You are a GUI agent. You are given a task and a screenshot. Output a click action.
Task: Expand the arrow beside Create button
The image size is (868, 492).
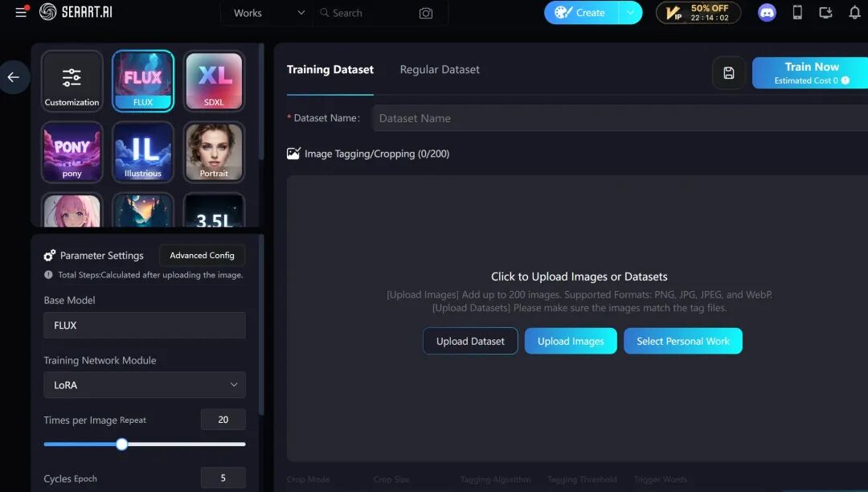[x=631, y=12]
